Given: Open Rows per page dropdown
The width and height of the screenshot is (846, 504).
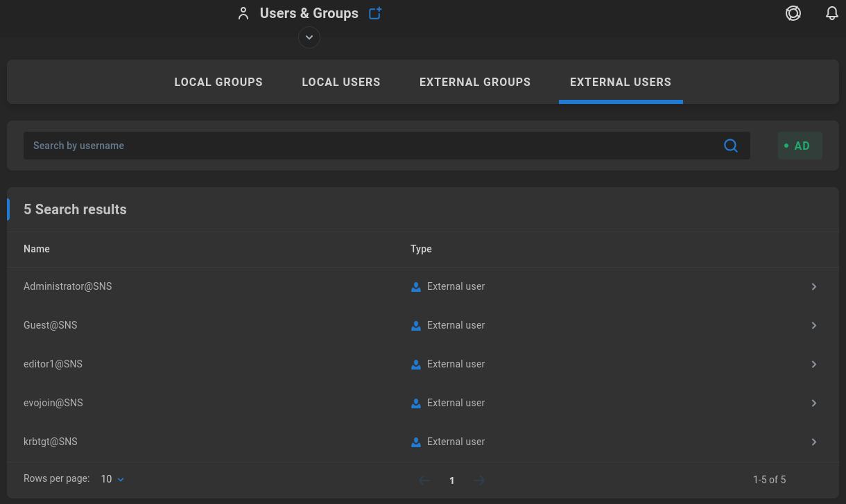Looking at the screenshot, I should click(x=113, y=479).
